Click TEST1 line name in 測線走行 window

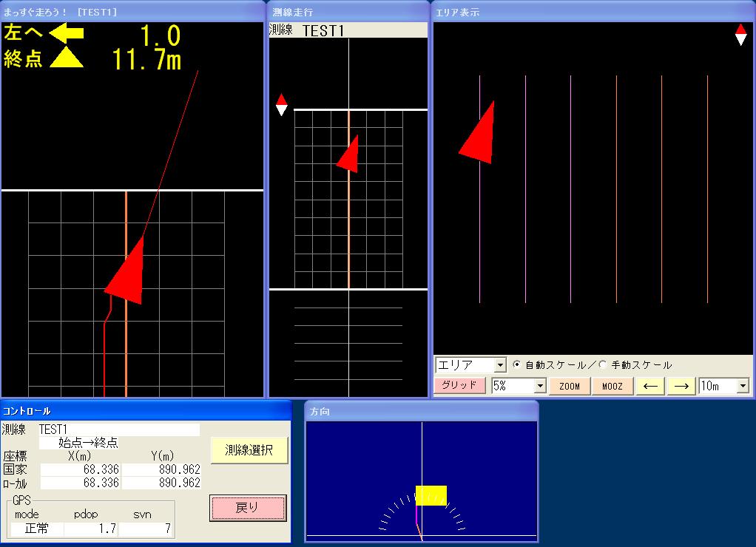click(323, 31)
